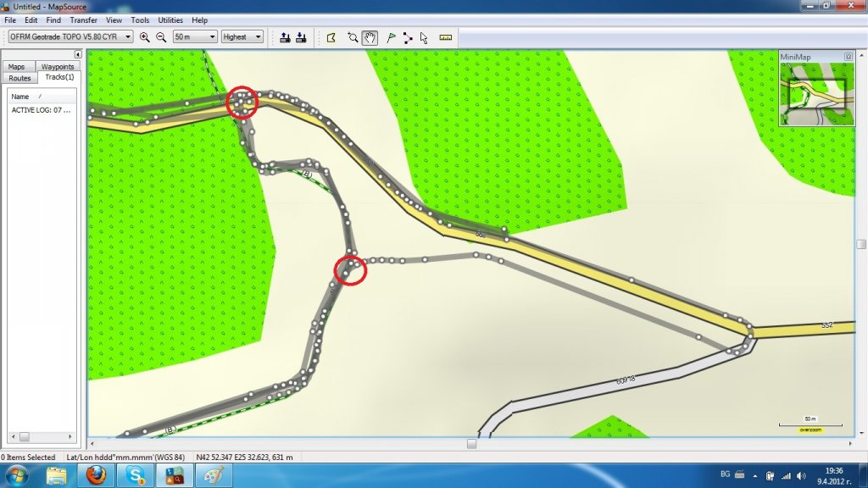The width and height of the screenshot is (868, 488).
Task: Open the Windows Start button
Action: [16, 476]
